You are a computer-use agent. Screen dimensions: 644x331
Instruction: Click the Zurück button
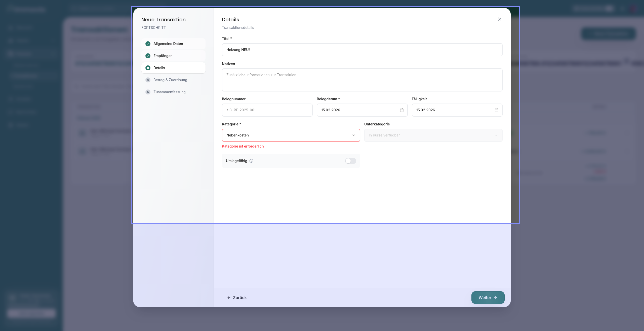pos(237,298)
